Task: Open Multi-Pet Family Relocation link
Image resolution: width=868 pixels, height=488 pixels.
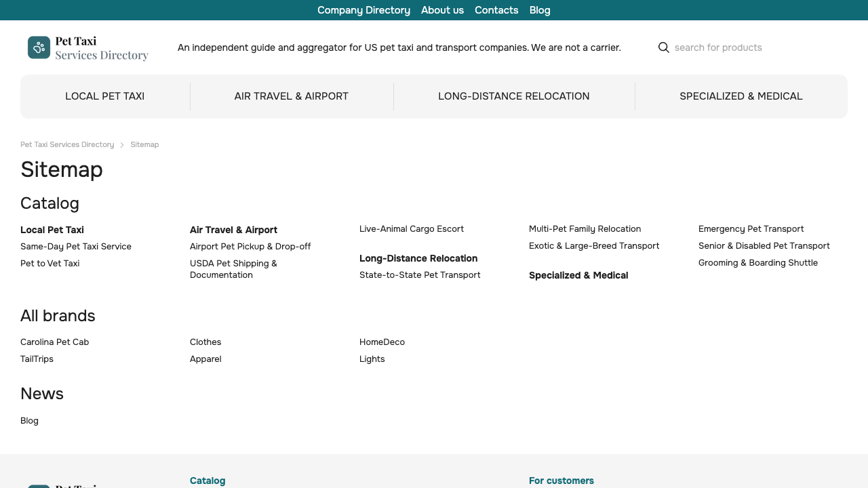Action: (x=585, y=229)
